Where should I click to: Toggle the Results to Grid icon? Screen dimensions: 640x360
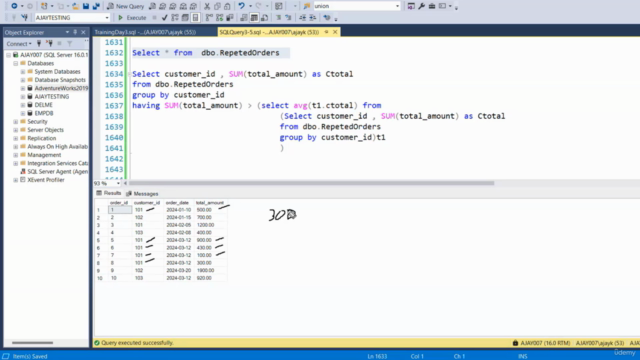pyautogui.click(x=254, y=18)
